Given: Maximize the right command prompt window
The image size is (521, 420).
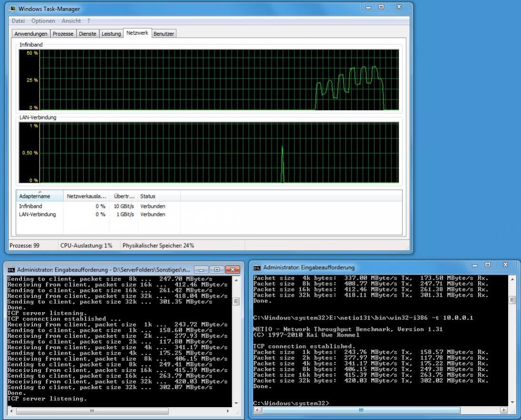Looking at the screenshot, I should (487, 265).
